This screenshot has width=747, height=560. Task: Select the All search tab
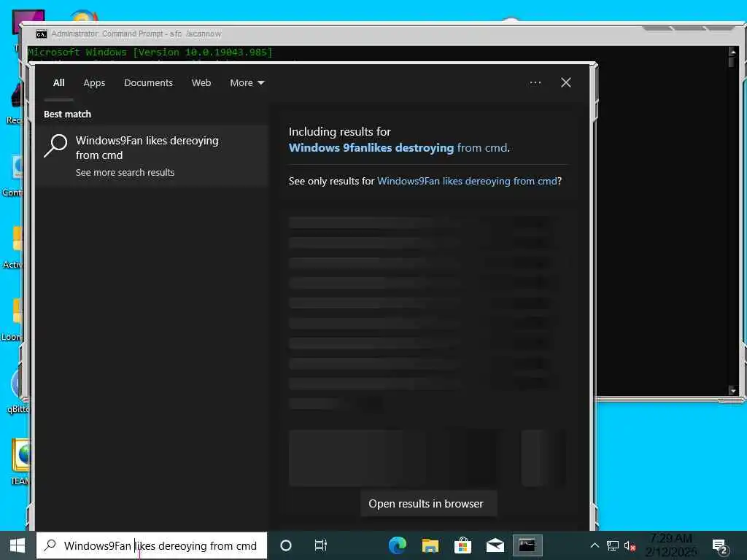click(58, 83)
